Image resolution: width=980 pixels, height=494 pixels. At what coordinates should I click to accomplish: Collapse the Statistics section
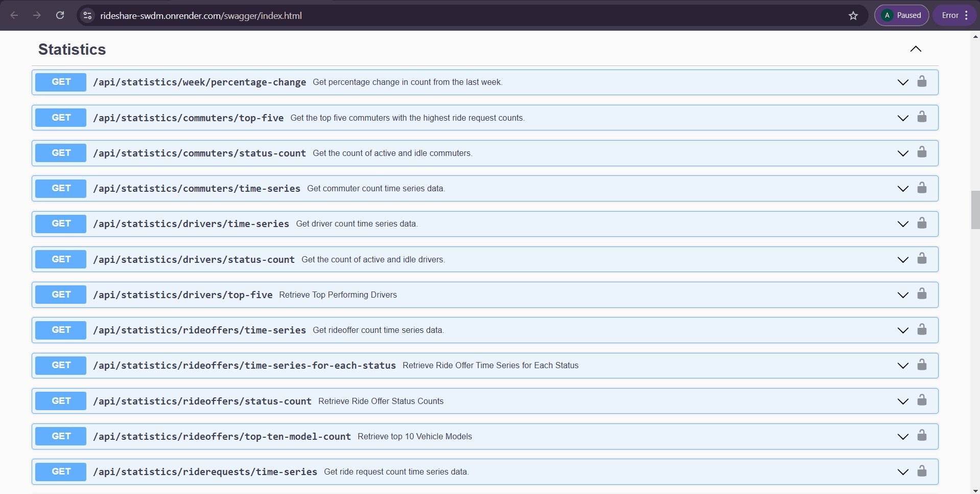pyautogui.click(x=916, y=49)
